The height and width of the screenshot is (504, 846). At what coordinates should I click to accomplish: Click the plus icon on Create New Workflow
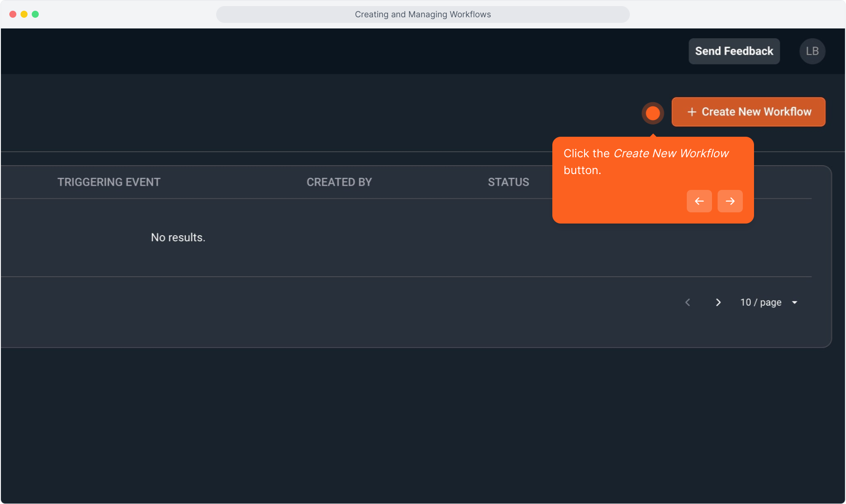click(691, 112)
